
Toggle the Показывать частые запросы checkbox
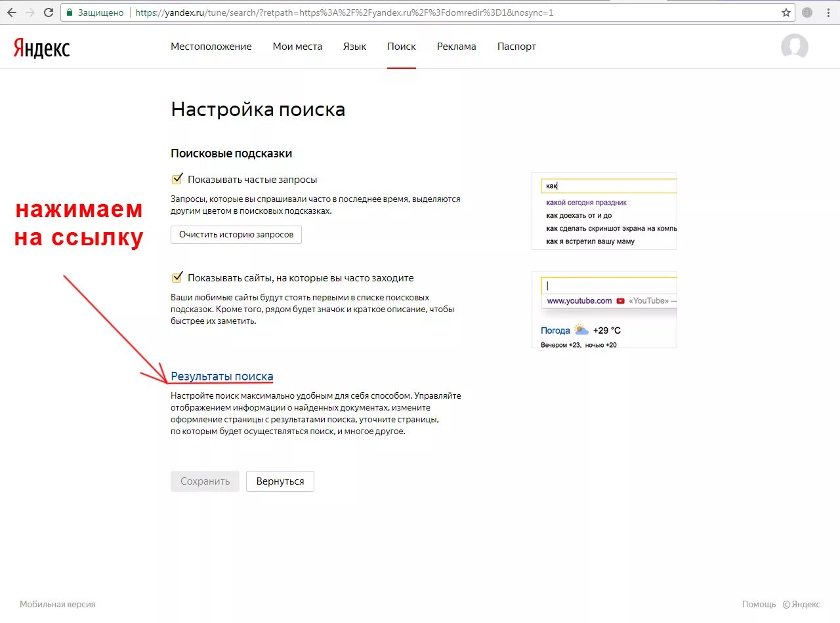177,179
